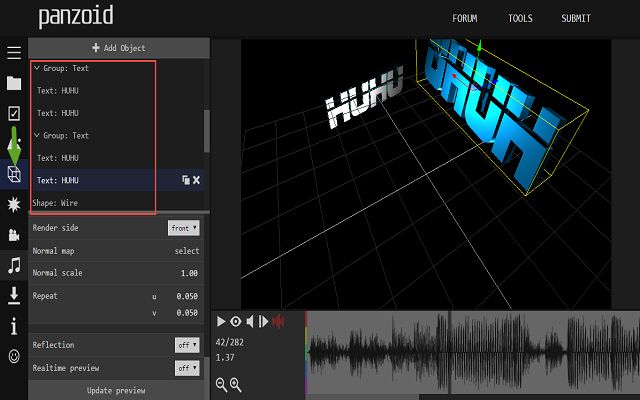Screen dimensions: 640x400
Task: Toggle audio mute speaker icon
Action: pos(250,321)
